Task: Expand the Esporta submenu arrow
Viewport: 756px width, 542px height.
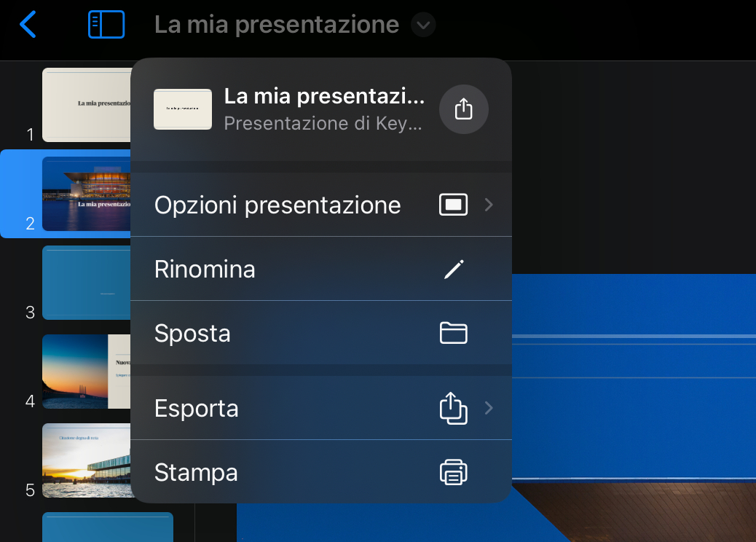Action: coord(489,408)
